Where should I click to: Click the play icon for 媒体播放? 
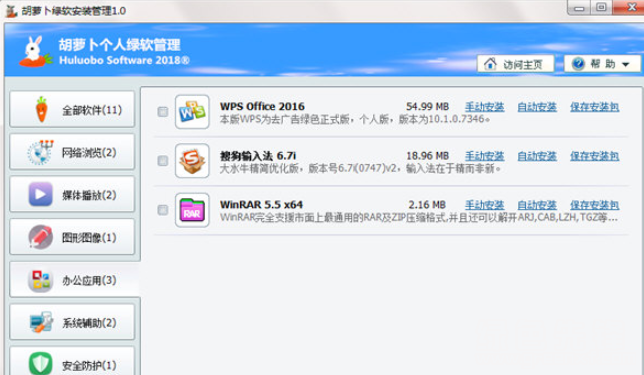pos(40,194)
